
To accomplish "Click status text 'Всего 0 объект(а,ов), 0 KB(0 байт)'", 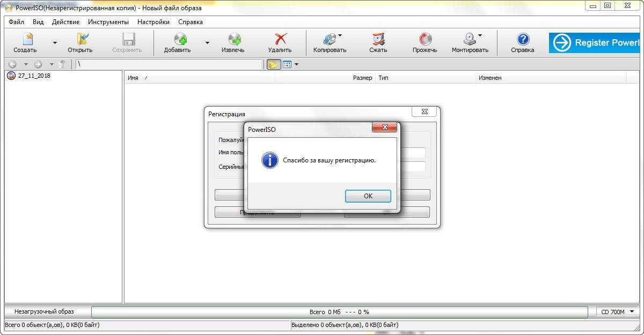I will (x=52, y=325).
